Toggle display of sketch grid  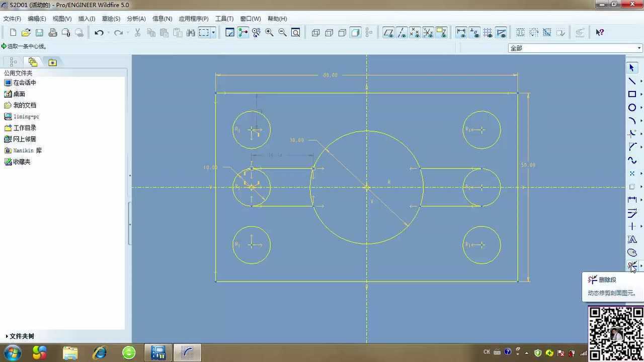(x=488, y=33)
